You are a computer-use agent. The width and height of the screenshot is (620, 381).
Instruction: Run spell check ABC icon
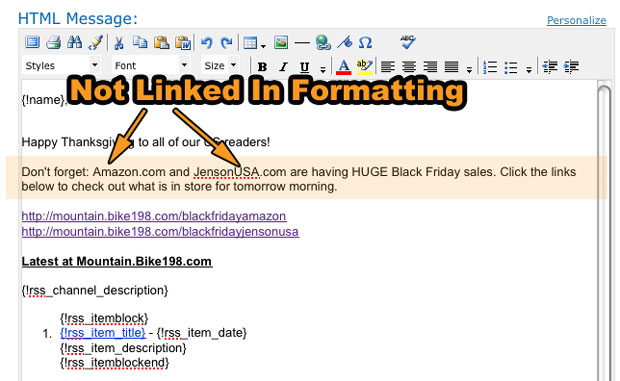(407, 41)
